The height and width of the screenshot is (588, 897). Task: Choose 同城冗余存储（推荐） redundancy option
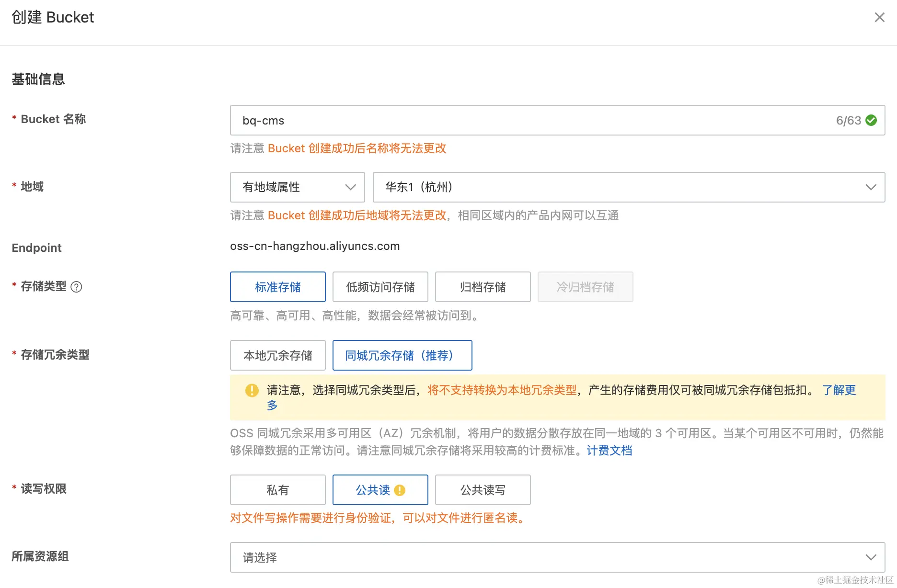point(402,355)
